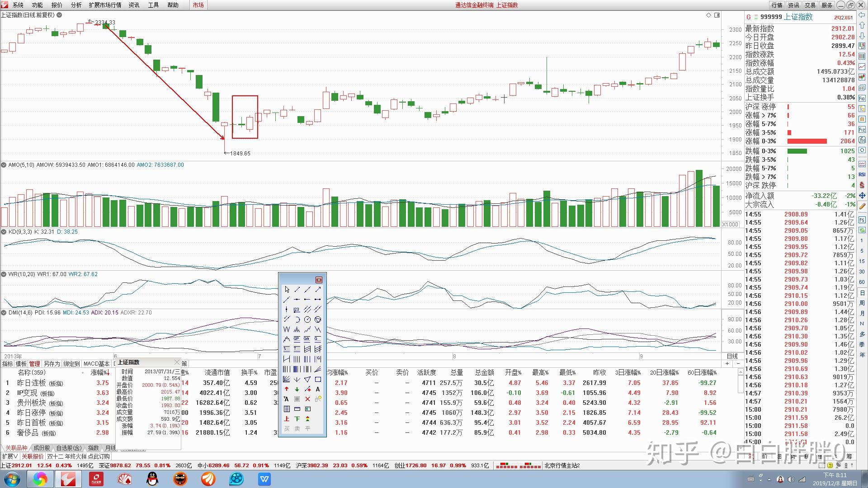The height and width of the screenshot is (488, 868).
Task: Open the F10 info sidebar icon
Action: click(x=862, y=98)
